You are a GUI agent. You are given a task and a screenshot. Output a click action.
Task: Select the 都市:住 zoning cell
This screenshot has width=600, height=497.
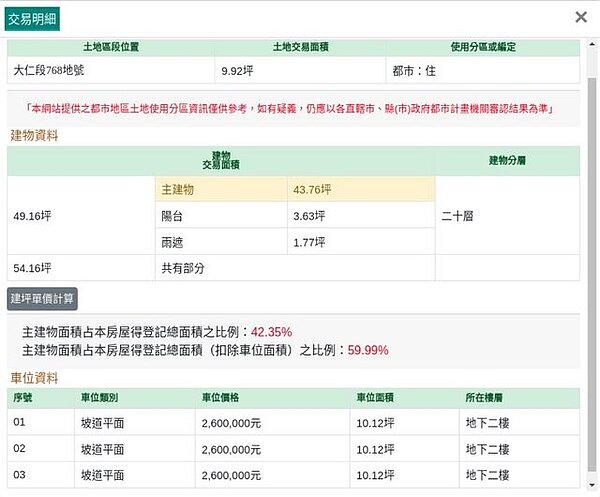pyautogui.click(x=483, y=70)
